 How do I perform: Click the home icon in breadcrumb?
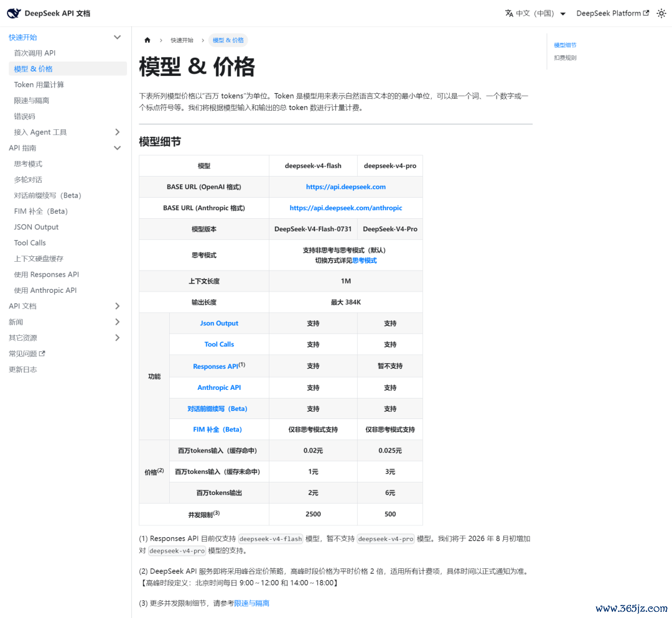[147, 40]
